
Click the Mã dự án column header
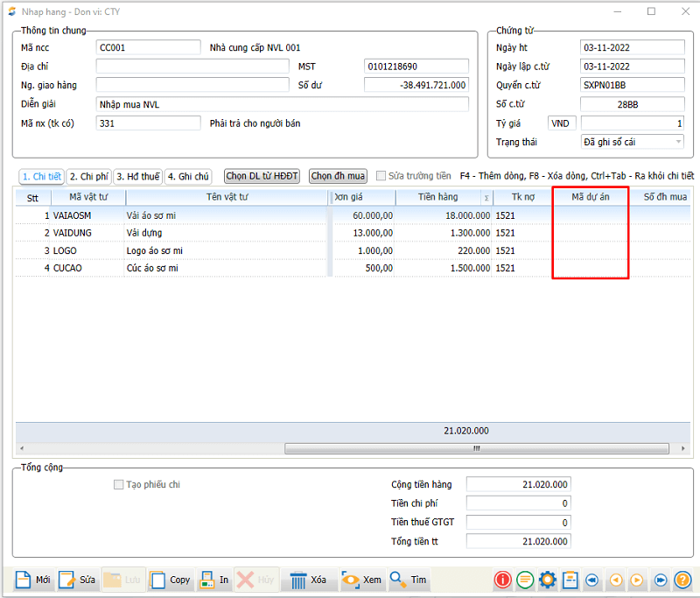coord(590,197)
